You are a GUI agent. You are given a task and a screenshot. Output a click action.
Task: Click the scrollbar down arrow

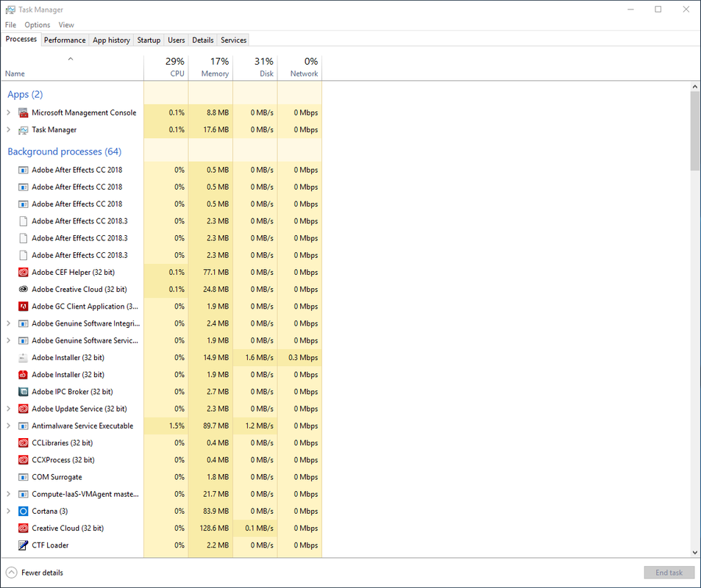click(x=694, y=552)
